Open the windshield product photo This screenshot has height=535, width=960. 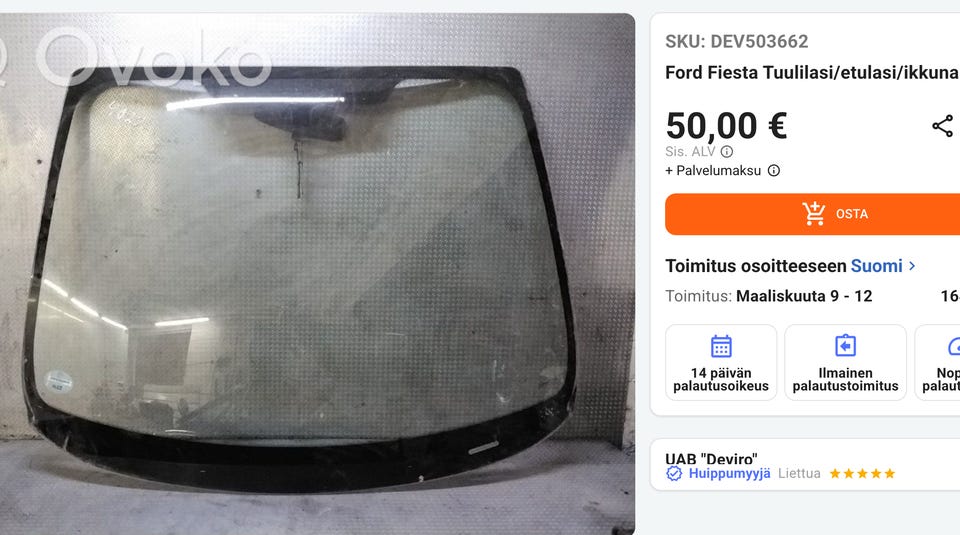(317, 274)
